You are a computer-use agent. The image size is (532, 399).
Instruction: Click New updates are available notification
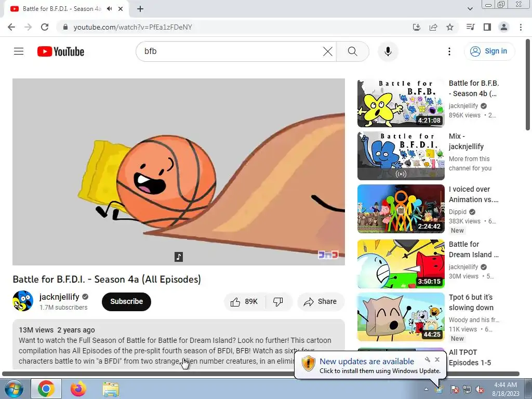367,362
